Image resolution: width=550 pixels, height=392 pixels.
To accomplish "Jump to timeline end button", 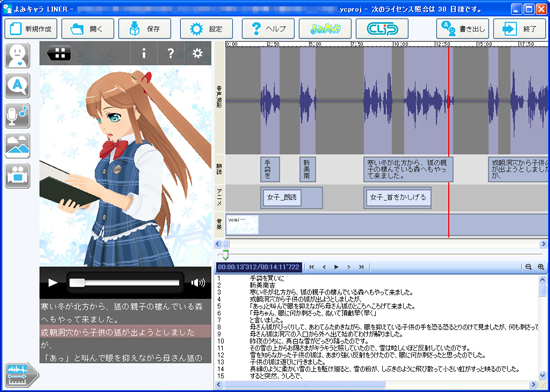I will (x=361, y=267).
